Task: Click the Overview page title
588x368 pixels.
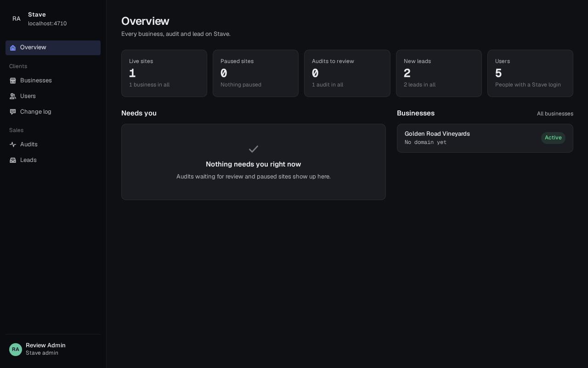Action: [x=145, y=21]
